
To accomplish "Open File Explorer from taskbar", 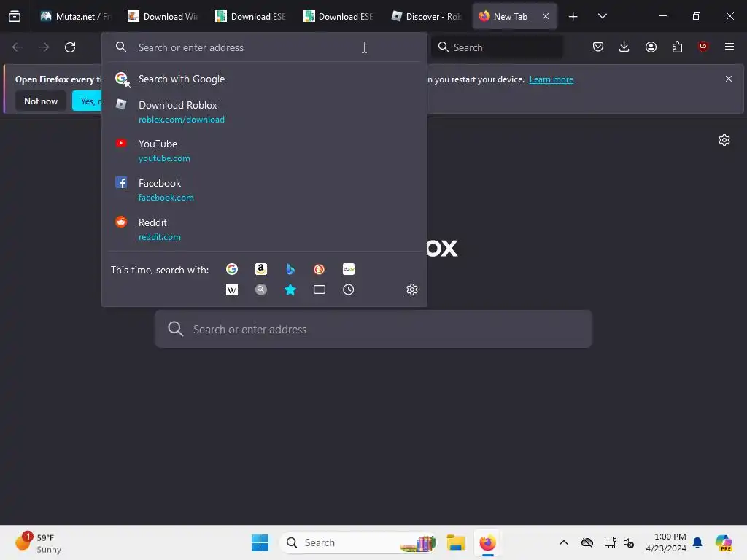I will [455, 542].
